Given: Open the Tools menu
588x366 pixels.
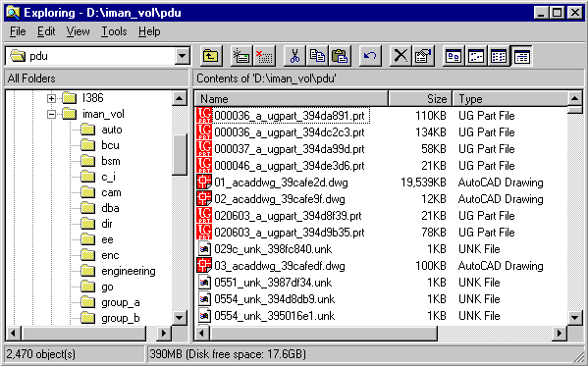Looking at the screenshot, I should (114, 31).
